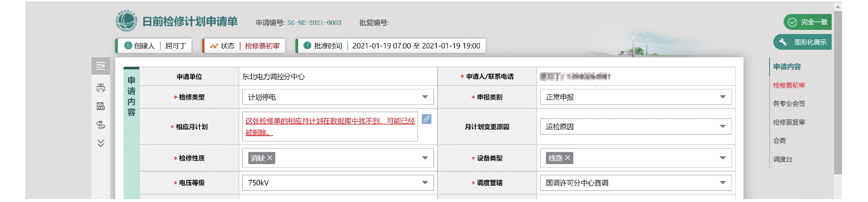Click the creator avatar icon

(128, 45)
